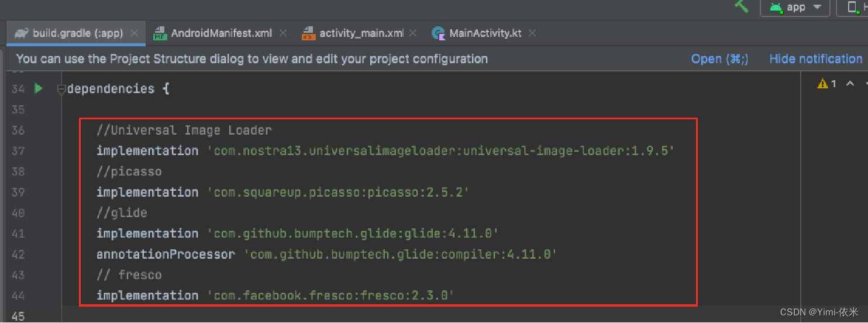Click the Kotlin icon on MainActivity.kt tab

tap(438, 33)
